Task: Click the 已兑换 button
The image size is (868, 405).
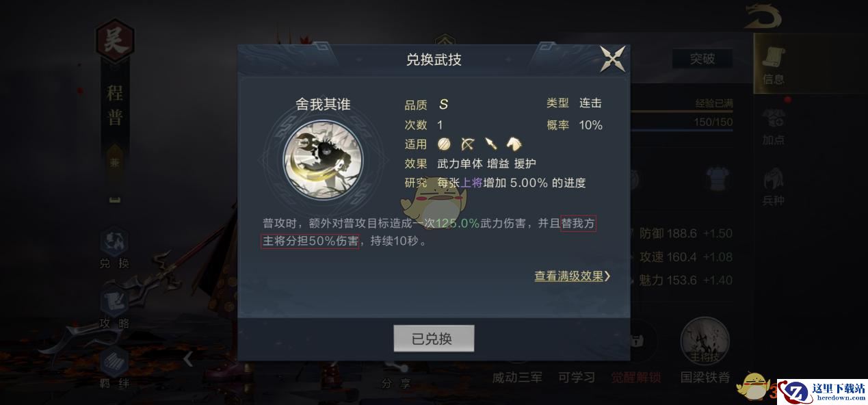Action: pos(434,339)
